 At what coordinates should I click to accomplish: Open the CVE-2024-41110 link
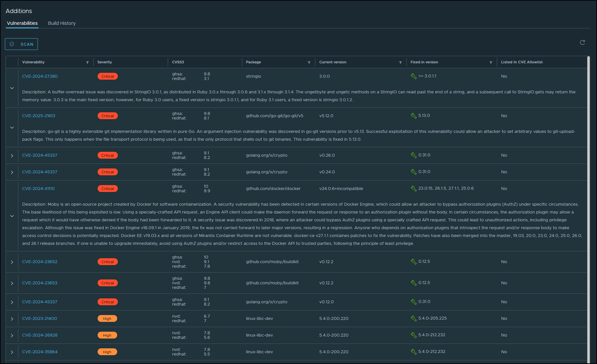point(39,189)
